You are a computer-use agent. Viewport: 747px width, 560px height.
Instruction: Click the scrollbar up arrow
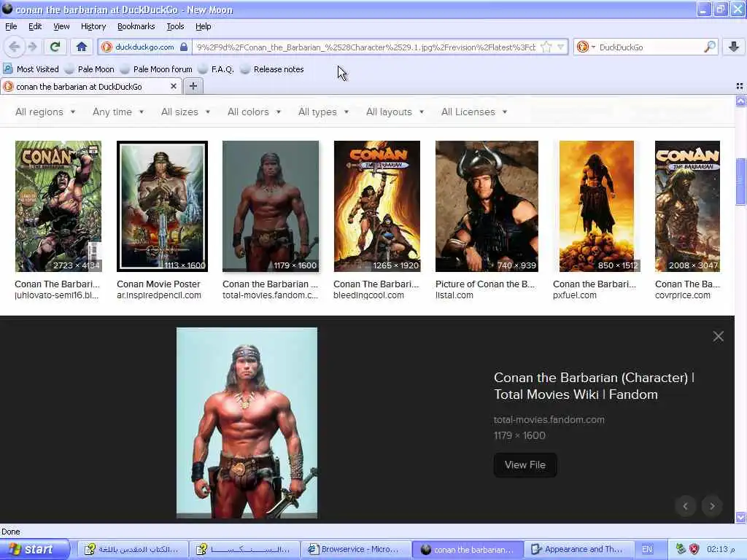(x=741, y=101)
